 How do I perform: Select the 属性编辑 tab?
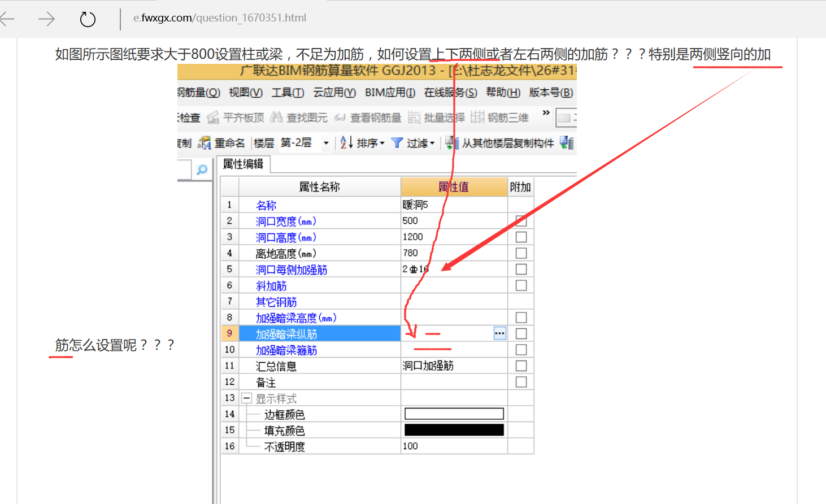click(244, 164)
